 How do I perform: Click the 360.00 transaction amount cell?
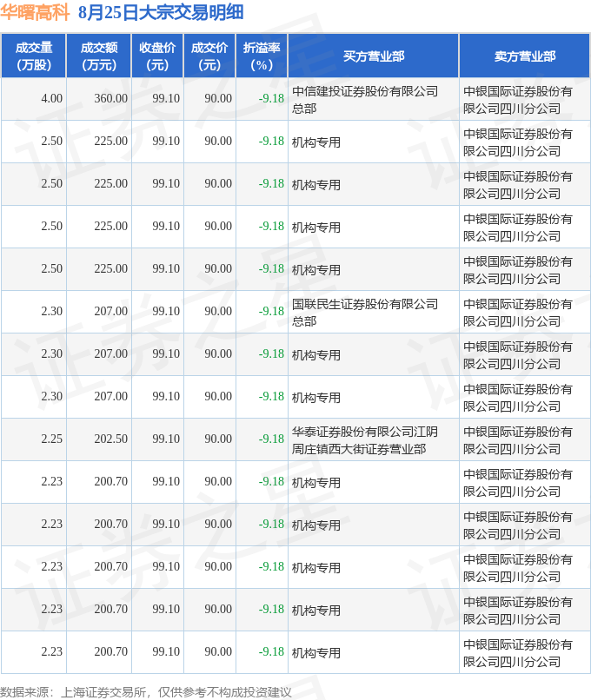click(x=99, y=99)
